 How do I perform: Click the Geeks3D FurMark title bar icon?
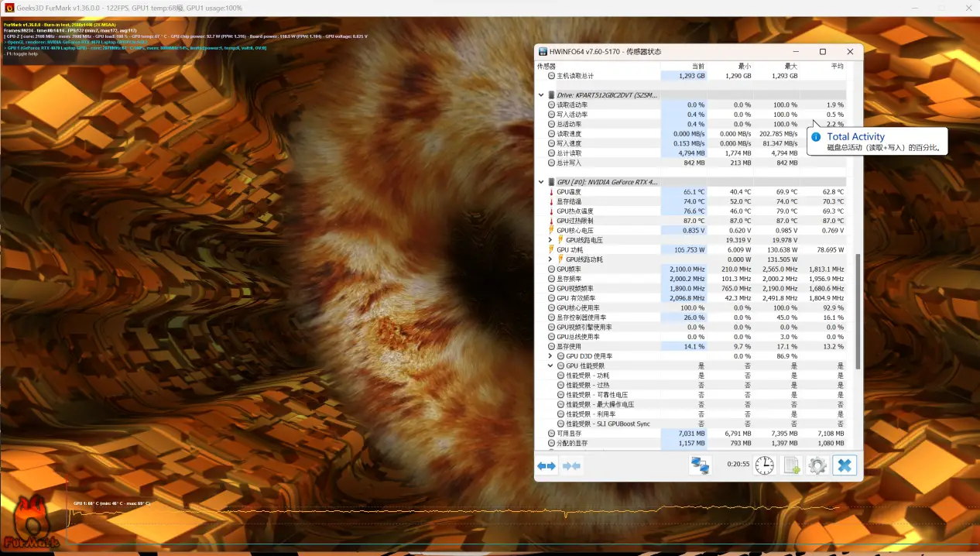pyautogui.click(x=9, y=8)
